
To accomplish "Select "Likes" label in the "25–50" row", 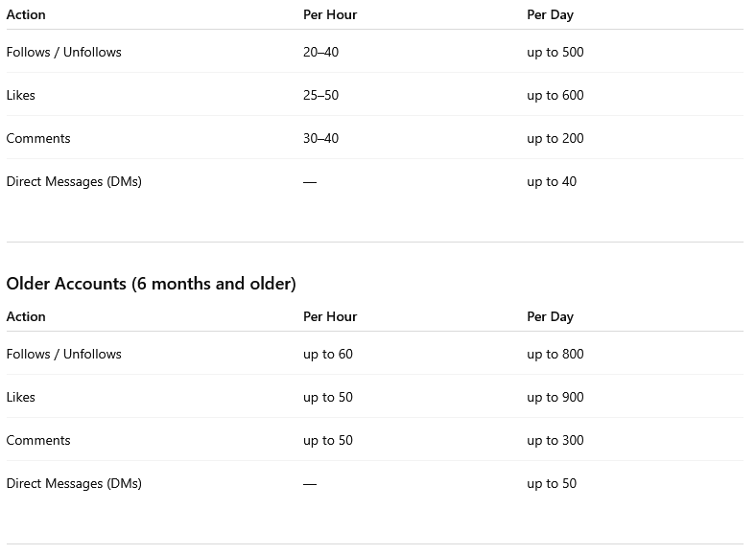I will (x=20, y=96).
